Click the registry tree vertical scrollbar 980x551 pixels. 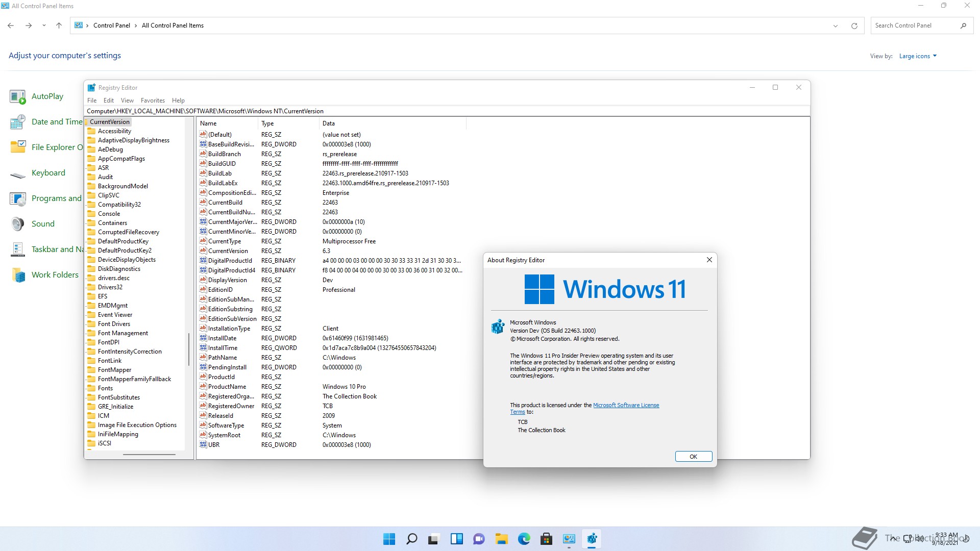[x=188, y=349]
